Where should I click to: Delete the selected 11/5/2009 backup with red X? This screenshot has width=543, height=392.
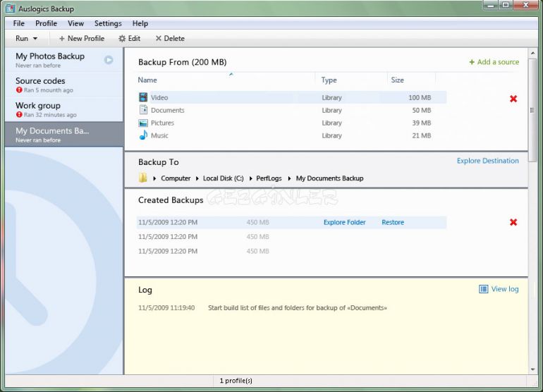click(513, 222)
